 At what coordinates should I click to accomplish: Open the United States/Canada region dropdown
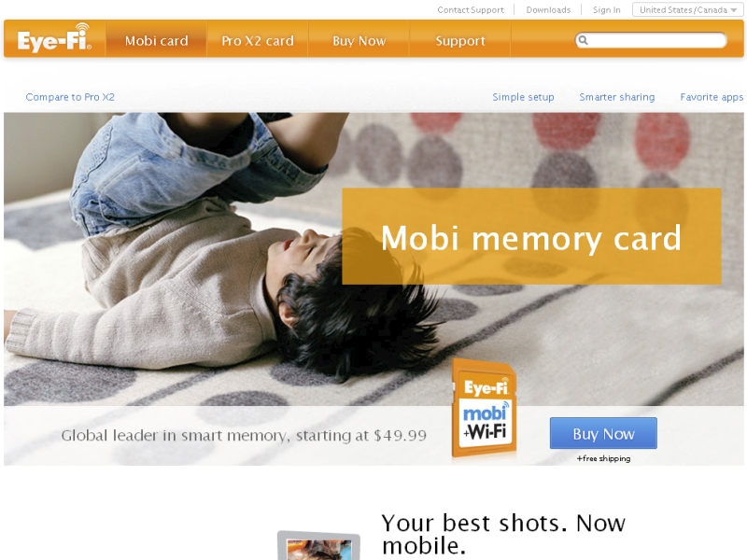tap(687, 10)
